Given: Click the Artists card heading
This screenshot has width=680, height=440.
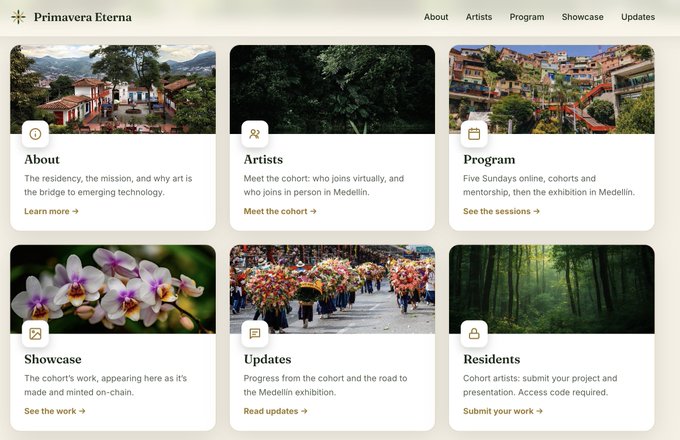Looking at the screenshot, I should pos(263,160).
